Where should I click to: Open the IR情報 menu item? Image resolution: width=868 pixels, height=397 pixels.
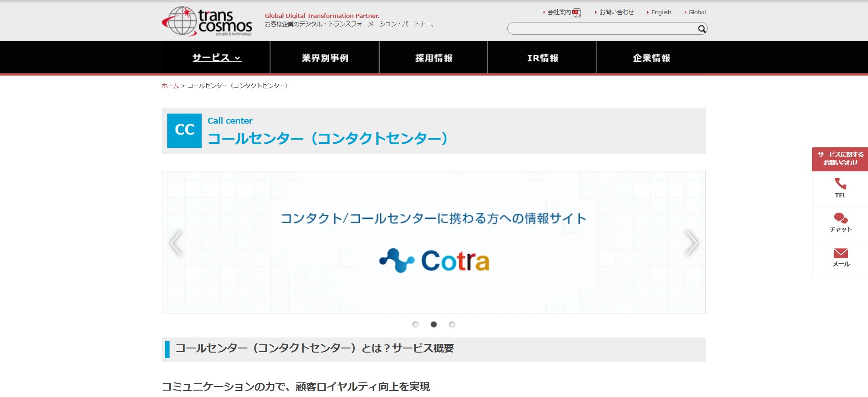point(543,58)
